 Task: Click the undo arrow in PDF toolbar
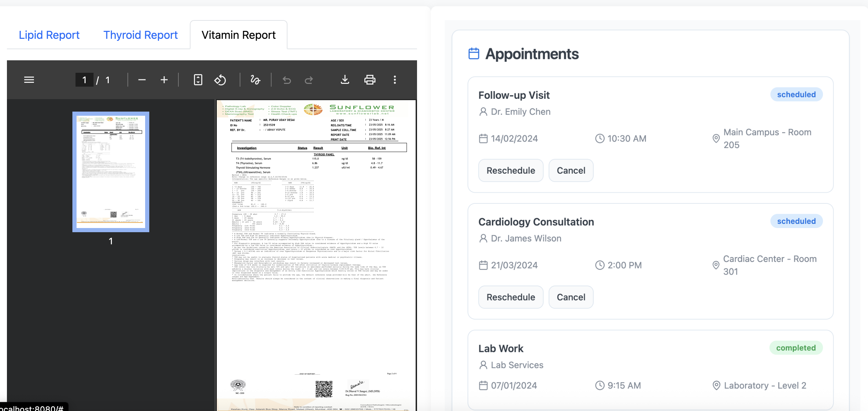pyautogui.click(x=286, y=80)
